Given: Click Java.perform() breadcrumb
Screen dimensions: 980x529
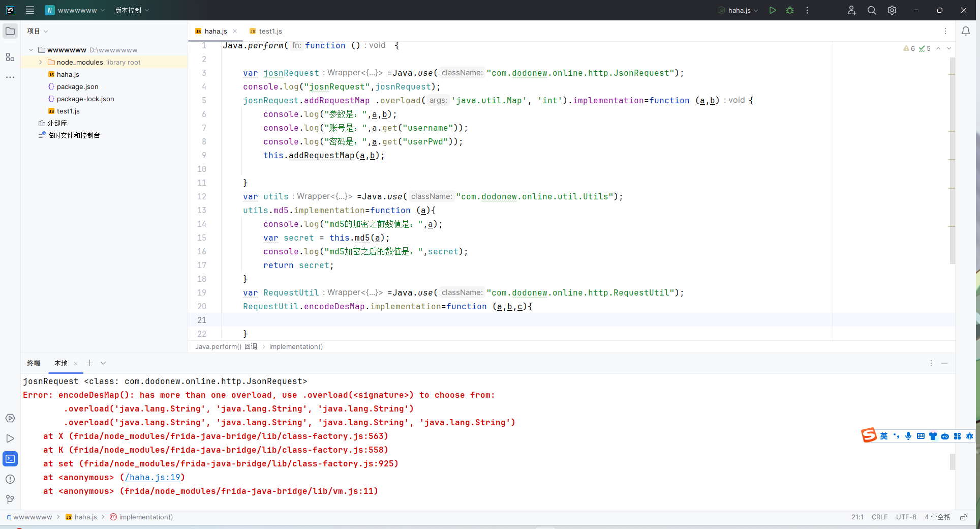Looking at the screenshot, I should point(226,346).
